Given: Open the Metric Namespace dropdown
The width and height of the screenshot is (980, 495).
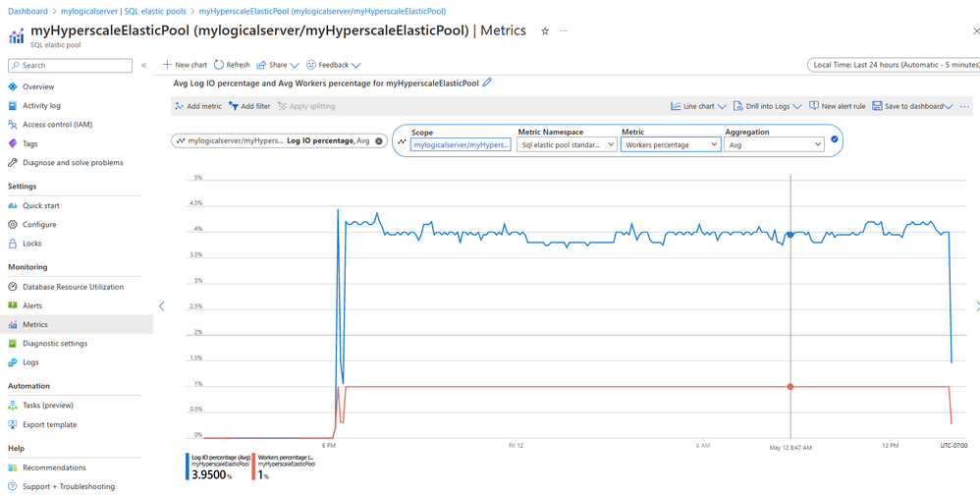Looking at the screenshot, I should (x=567, y=144).
